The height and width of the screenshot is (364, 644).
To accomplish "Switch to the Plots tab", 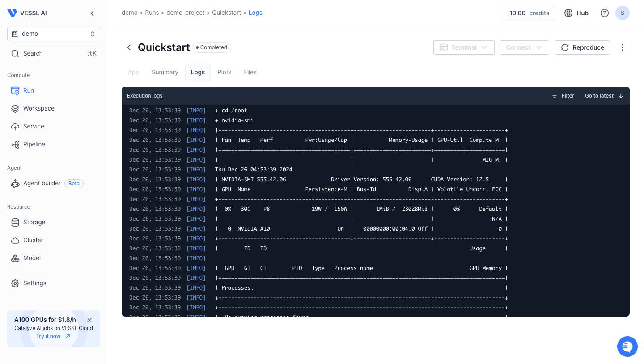I will 225,72.
